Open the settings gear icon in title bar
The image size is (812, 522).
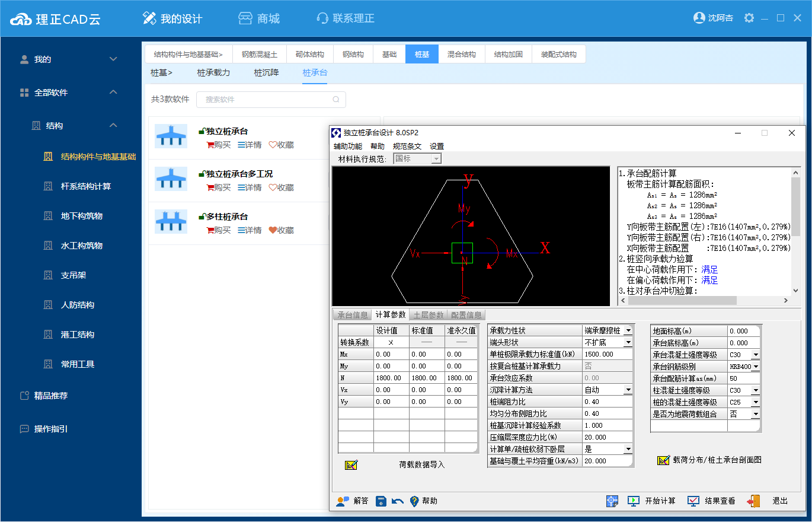click(749, 18)
